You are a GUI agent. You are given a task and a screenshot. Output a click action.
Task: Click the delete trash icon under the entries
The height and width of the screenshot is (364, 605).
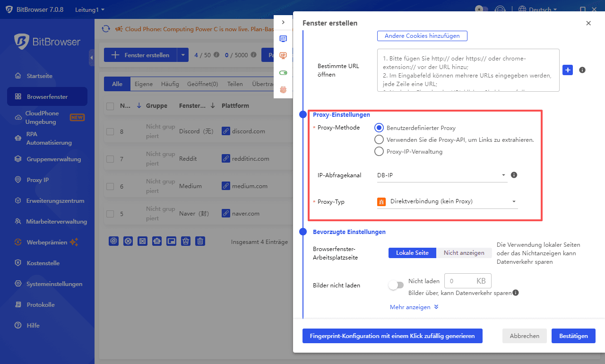(200, 241)
